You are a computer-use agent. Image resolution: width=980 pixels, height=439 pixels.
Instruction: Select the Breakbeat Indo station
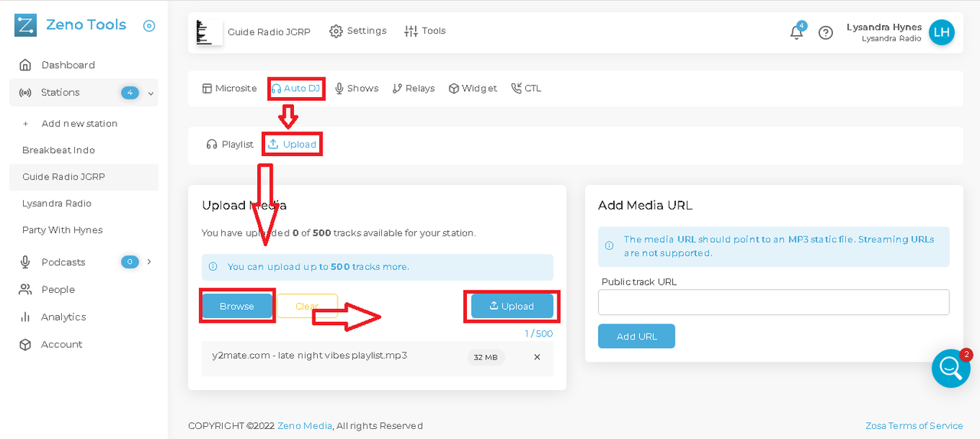[x=58, y=150]
